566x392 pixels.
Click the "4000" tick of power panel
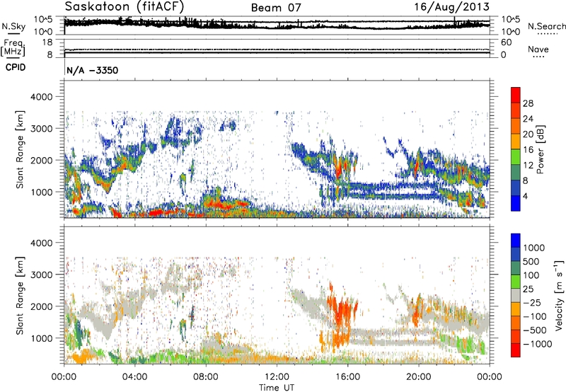41,97
